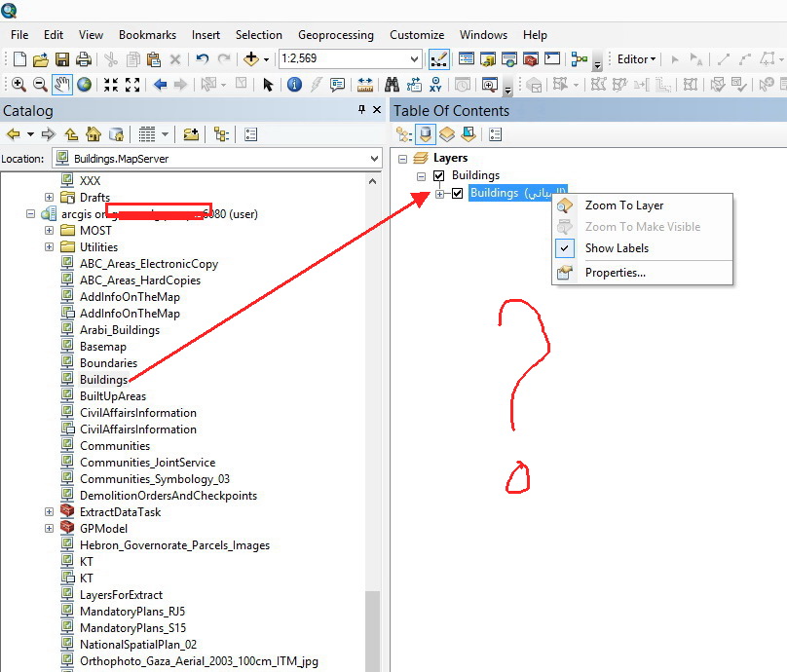Select the Zoom In tool
787x672 pixels.
19,85
